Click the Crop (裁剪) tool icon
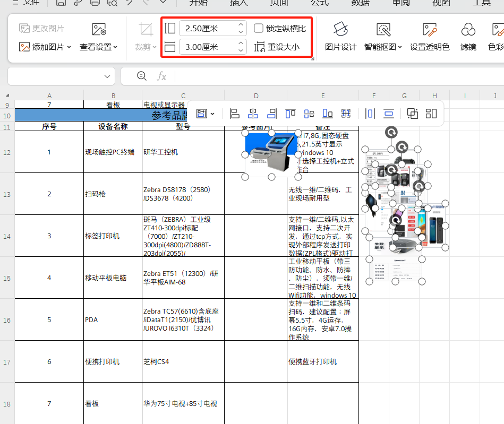The width and height of the screenshot is (504, 424). 146,29
